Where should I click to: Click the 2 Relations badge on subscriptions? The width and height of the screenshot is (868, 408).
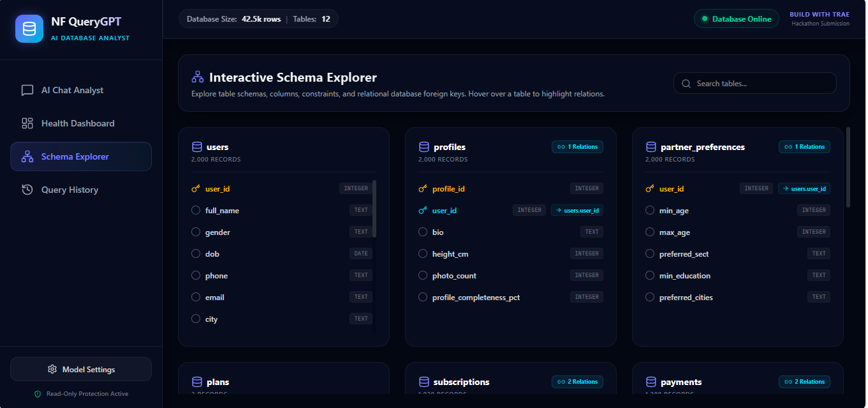tap(577, 382)
